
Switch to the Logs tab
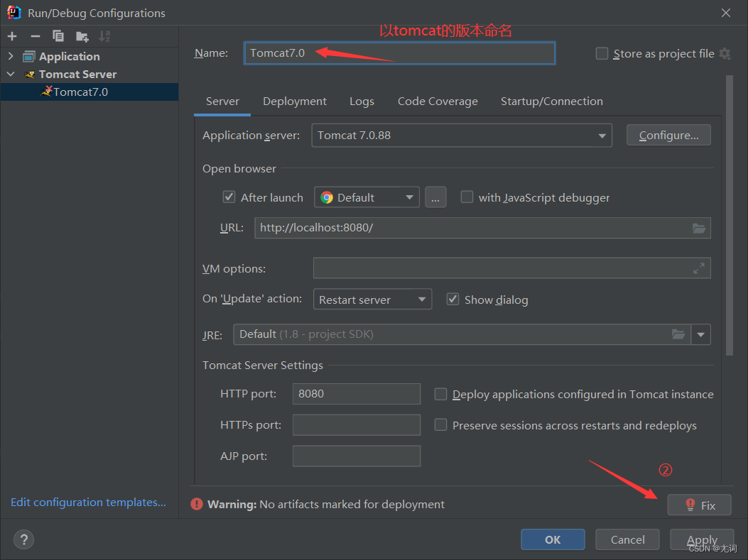click(x=362, y=101)
